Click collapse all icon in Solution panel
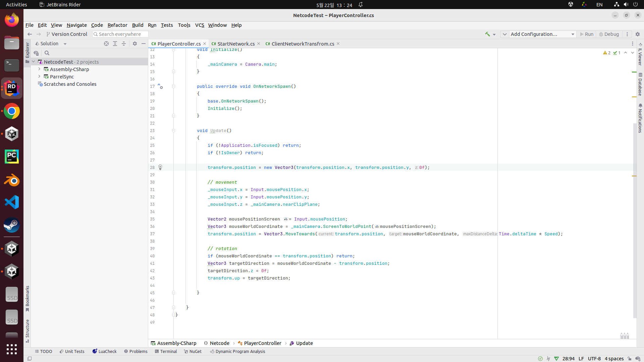644x362 pixels. [124, 44]
